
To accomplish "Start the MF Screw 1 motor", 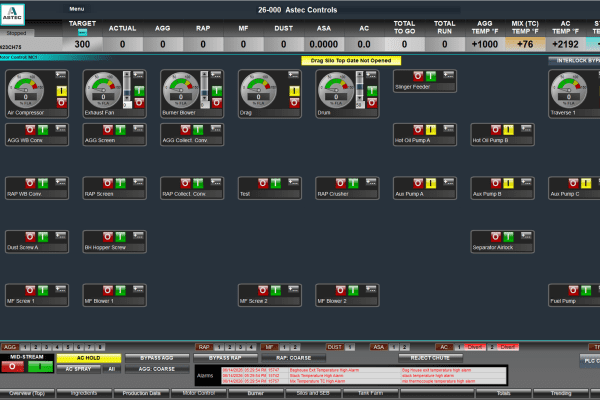I will (43, 291).
